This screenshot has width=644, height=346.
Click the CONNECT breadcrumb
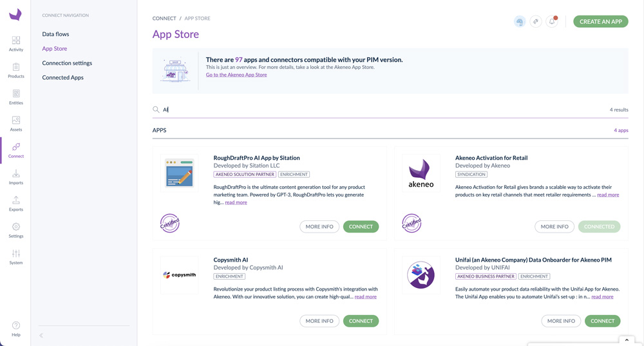pyautogui.click(x=164, y=19)
